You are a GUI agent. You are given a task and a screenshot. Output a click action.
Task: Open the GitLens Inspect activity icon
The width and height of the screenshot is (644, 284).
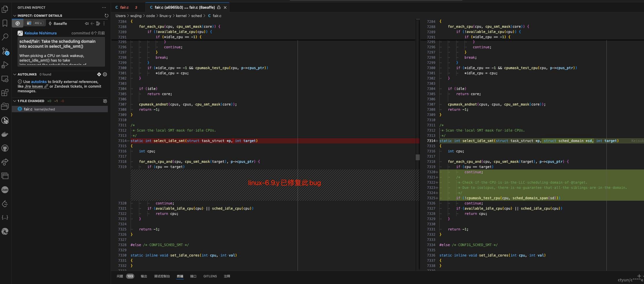(5, 120)
